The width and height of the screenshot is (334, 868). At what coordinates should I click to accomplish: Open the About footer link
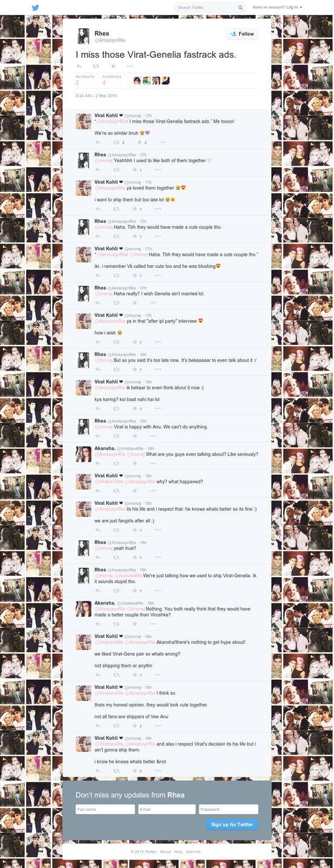coord(165,852)
